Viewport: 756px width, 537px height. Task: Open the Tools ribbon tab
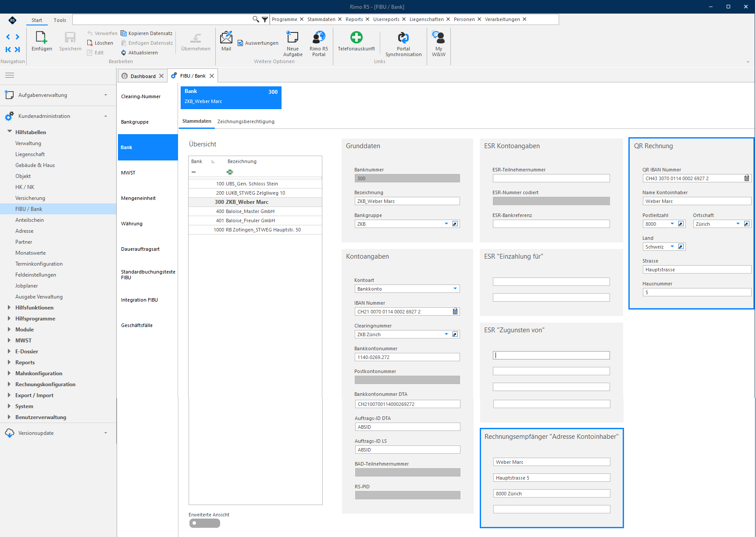(x=60, y=20)
